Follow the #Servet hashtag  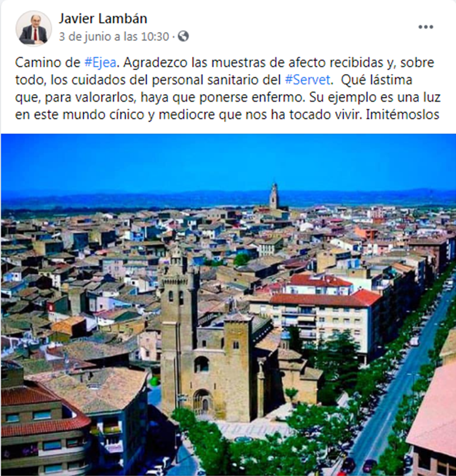(x=308, y=80)
